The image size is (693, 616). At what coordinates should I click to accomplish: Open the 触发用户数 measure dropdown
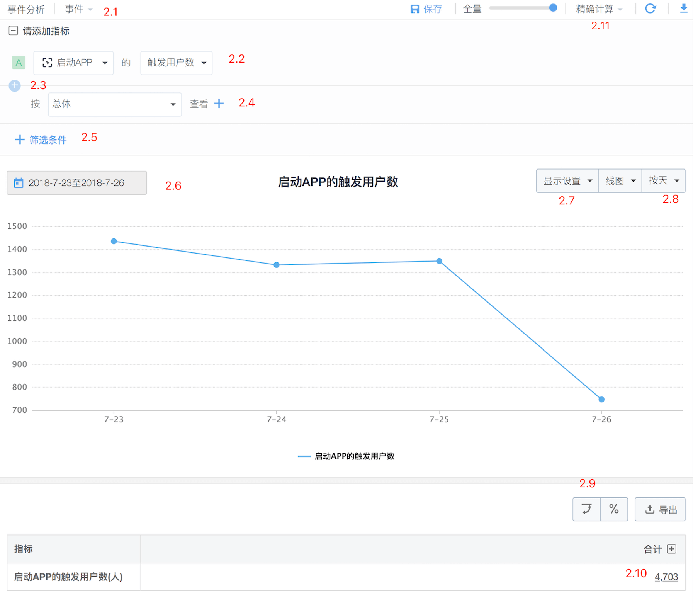tap(176, 63)
